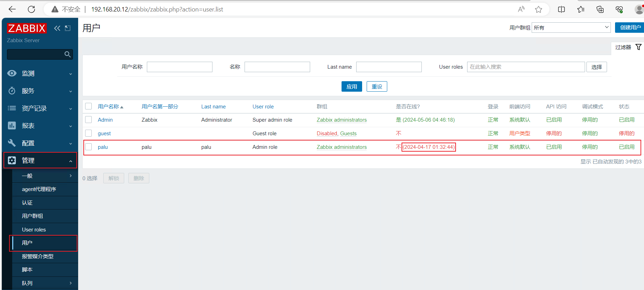Click the filter funnel icon

[638, 47]
